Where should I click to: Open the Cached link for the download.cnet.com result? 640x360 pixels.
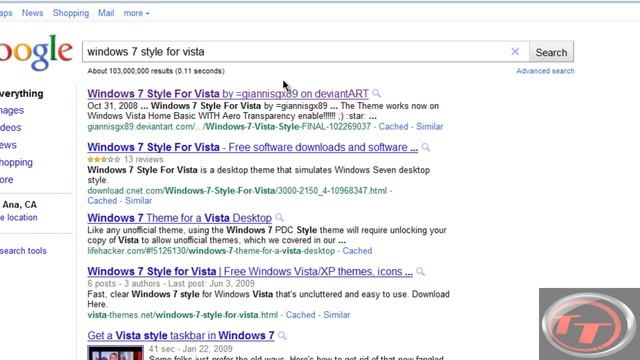[102, 201]
